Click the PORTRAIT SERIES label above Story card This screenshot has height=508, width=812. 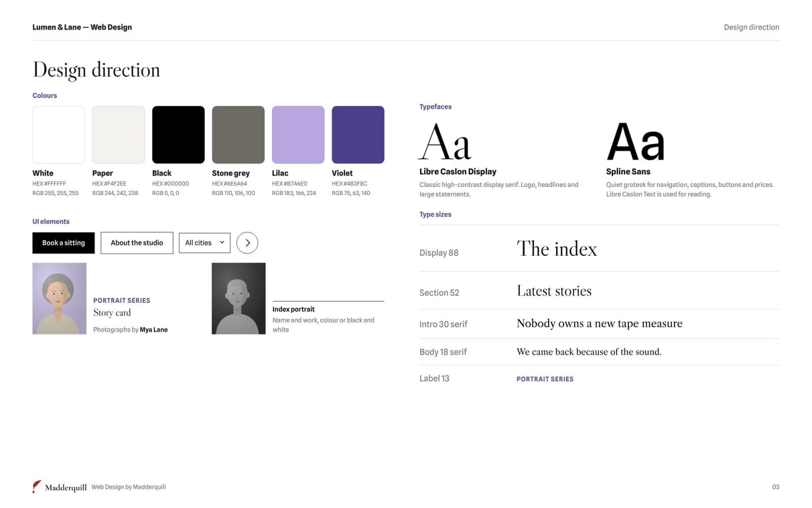122,301
